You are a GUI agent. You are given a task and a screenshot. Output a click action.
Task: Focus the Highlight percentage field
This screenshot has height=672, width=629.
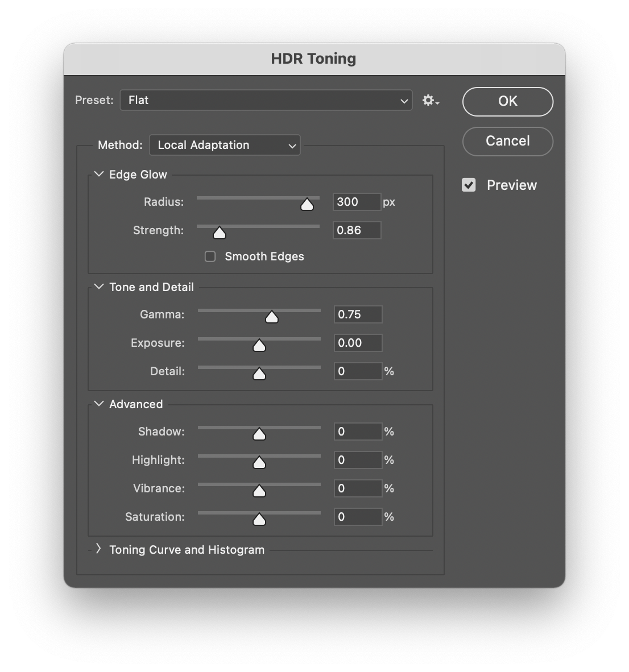(x=358, y=460)
